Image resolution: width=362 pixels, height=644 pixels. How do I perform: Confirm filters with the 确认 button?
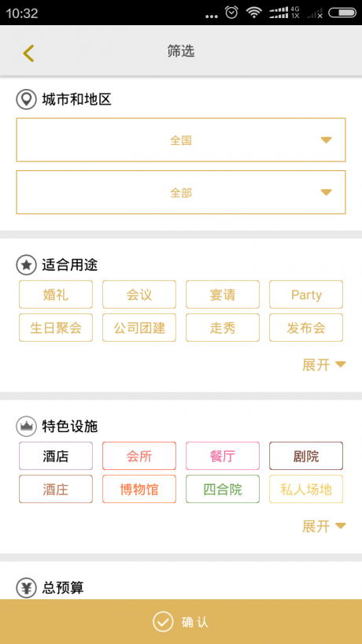coord(181,621)
